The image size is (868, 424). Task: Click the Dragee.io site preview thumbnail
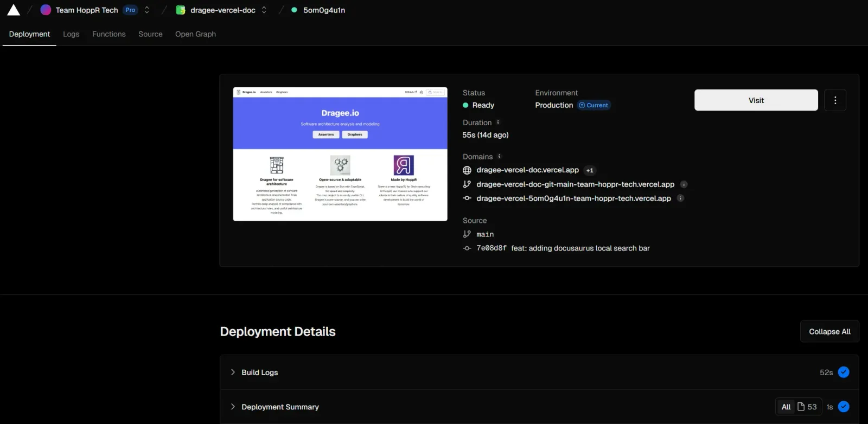340,154
